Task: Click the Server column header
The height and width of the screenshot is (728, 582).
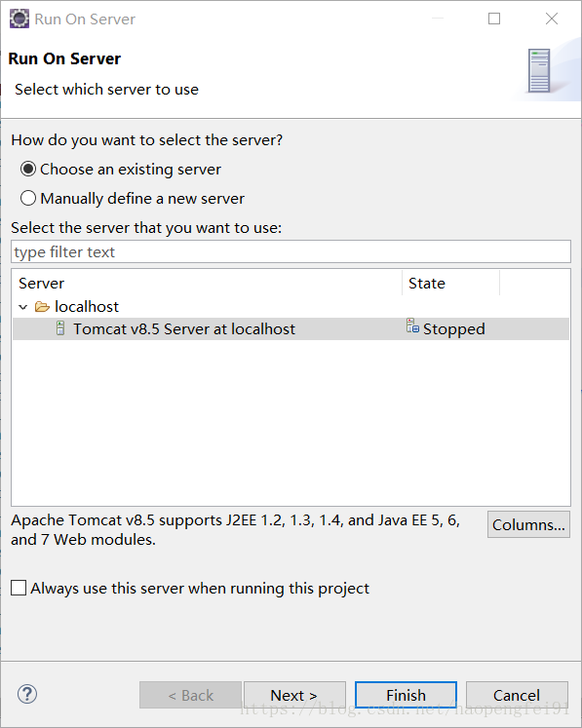Action: [207, 283]
